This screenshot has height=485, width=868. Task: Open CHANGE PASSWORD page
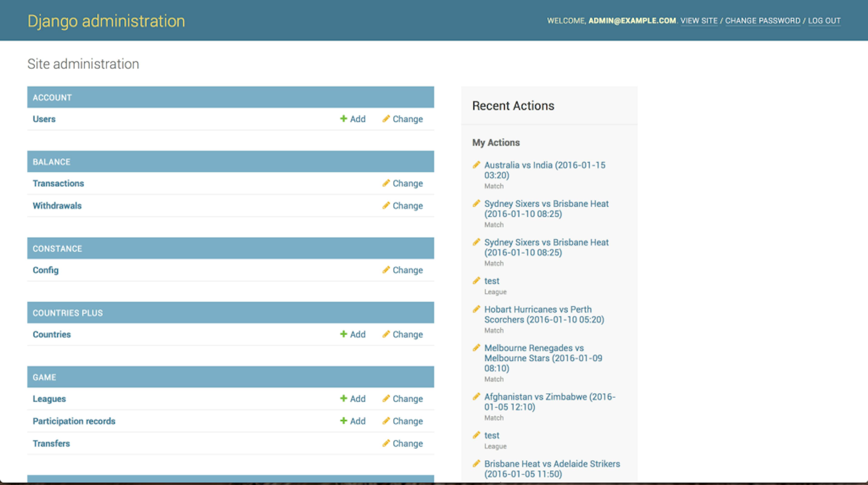tap(763, 21)
